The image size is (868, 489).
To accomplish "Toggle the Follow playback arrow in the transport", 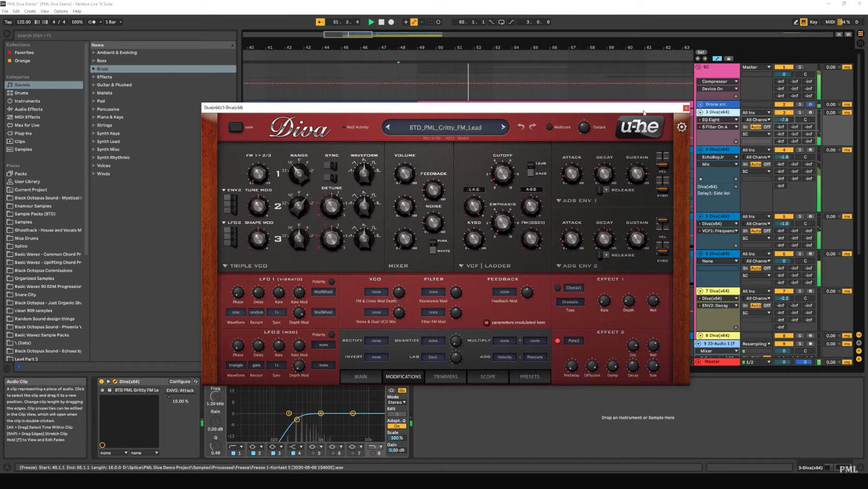I will click(319, 22).
